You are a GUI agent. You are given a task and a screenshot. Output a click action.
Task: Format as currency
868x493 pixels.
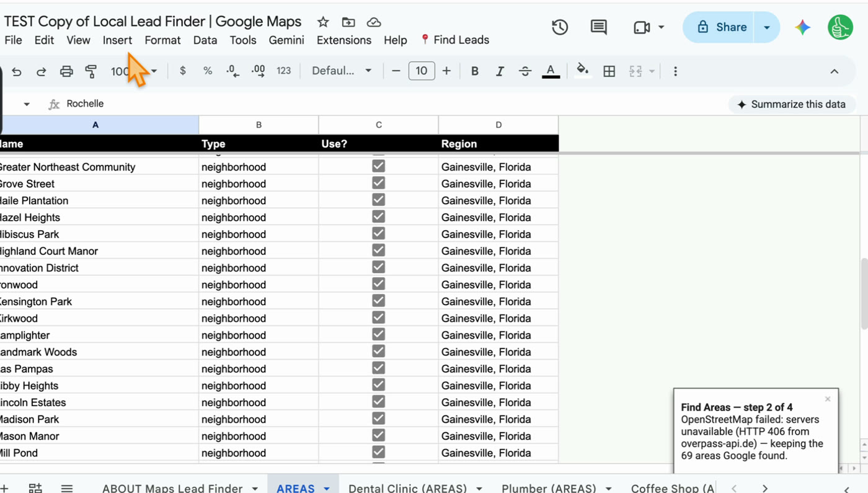point(182,71)
